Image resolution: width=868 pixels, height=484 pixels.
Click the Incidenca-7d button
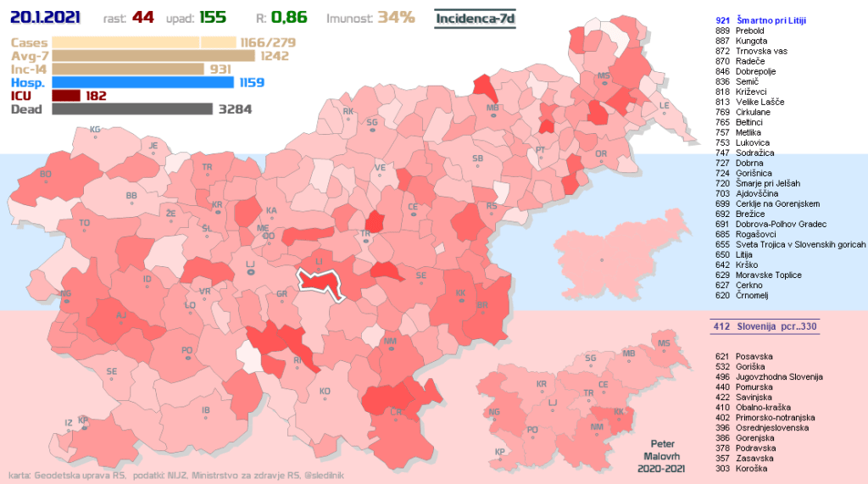[474, 18]
